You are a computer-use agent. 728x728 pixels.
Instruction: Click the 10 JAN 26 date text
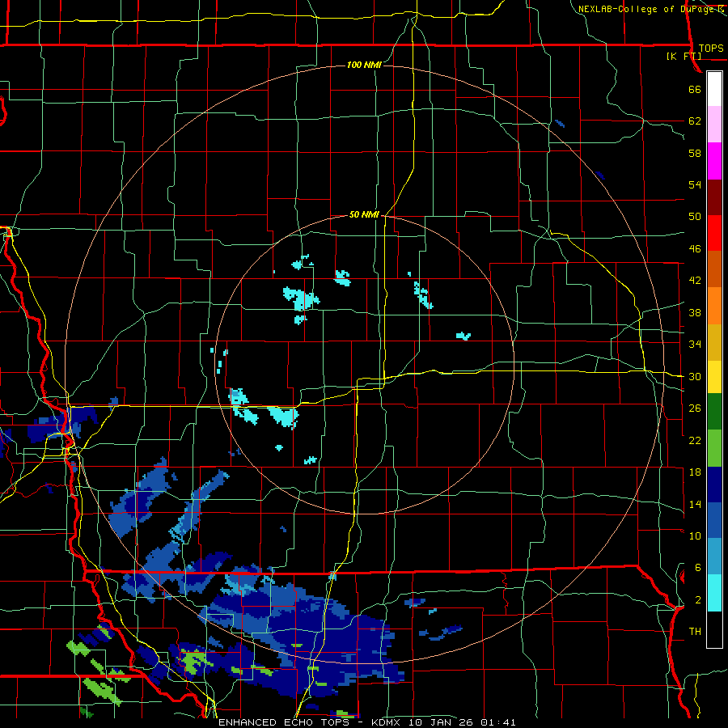click(x=442, y=722)
